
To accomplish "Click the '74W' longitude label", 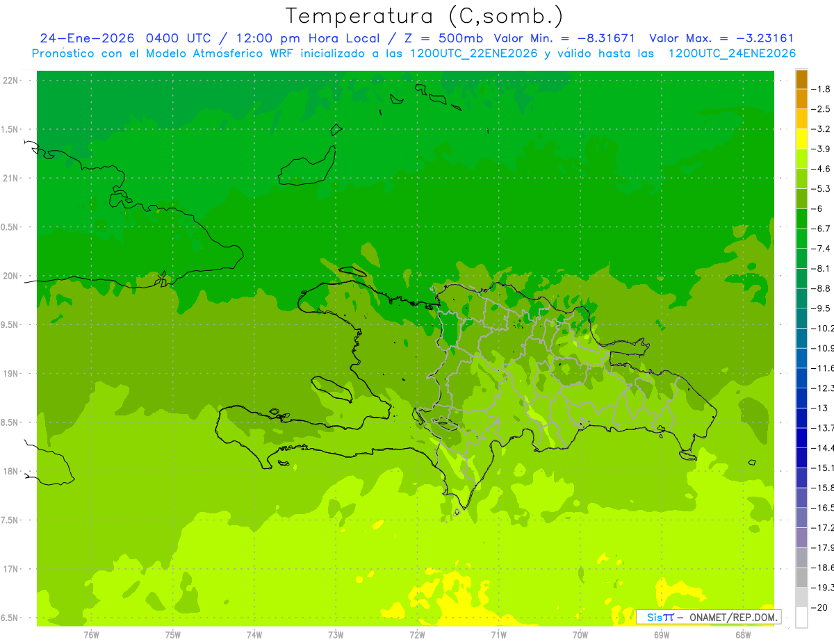I will [x=254, y=634].
